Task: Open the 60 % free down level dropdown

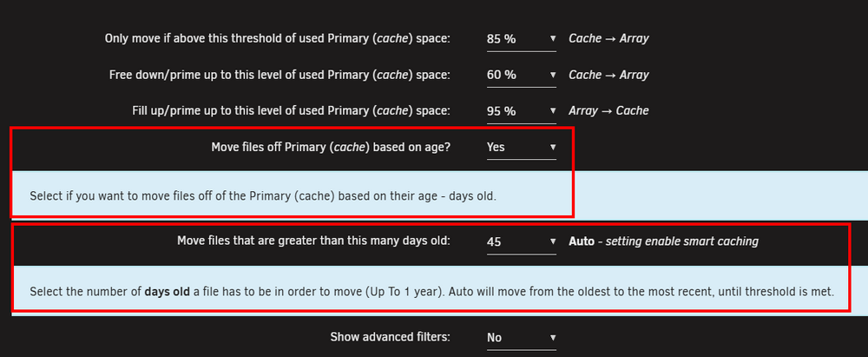Action: [x=522, y=75]
